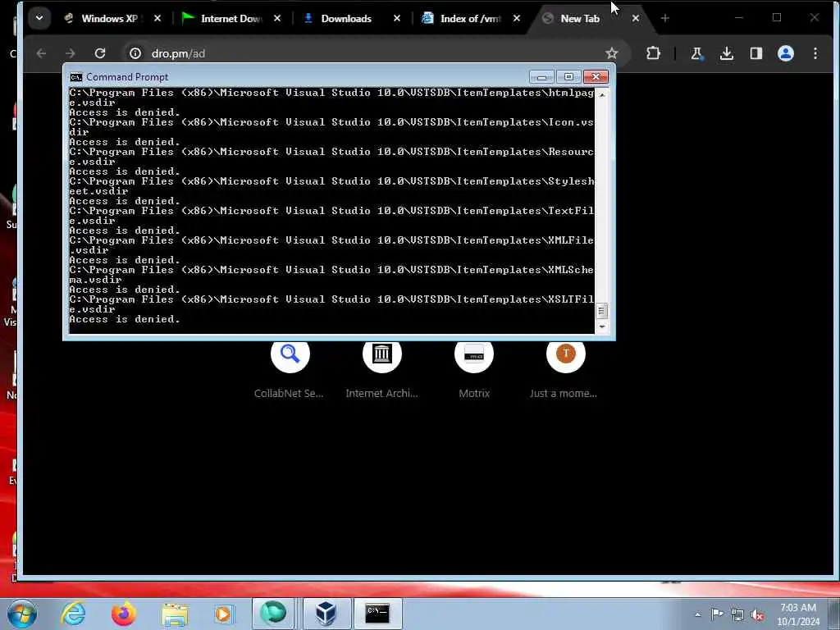840x630 pixels.
Task: Close the Windows XP tab
Action: 157,18
